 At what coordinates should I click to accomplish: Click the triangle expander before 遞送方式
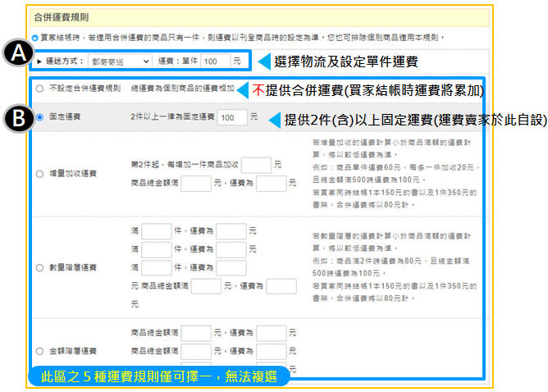pos(39,61)
